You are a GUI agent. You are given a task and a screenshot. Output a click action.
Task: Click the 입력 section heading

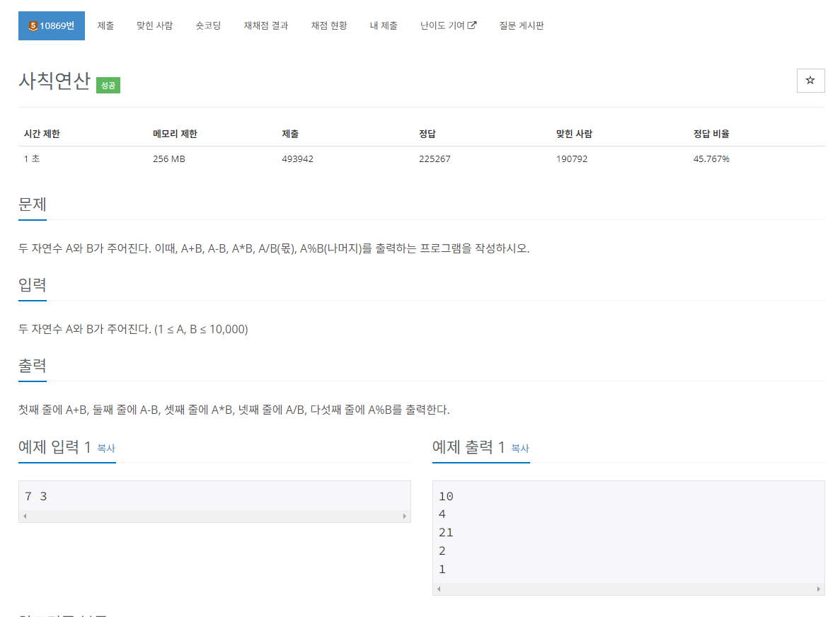32,285
